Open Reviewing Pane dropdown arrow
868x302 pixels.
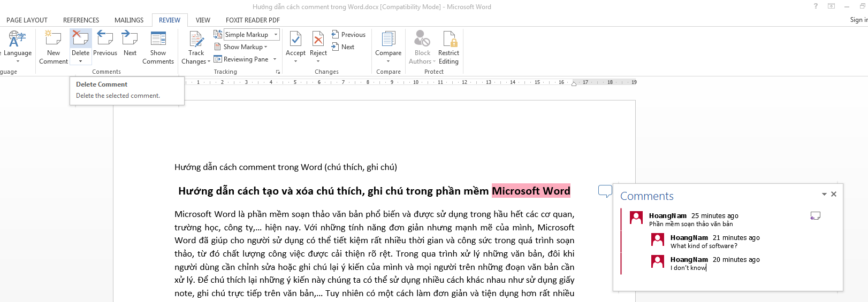(x=275, y=59)
